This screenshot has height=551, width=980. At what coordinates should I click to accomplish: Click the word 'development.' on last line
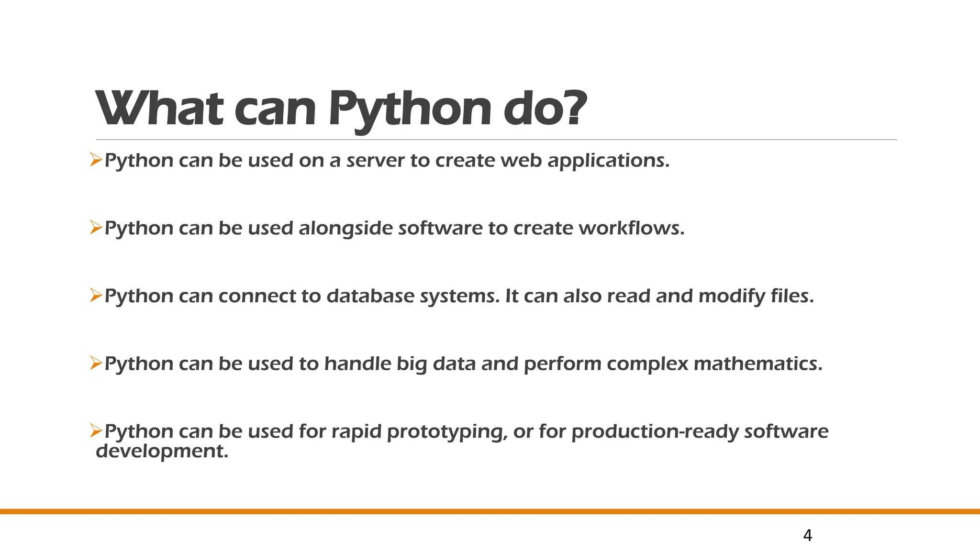(x=162, y=452)
